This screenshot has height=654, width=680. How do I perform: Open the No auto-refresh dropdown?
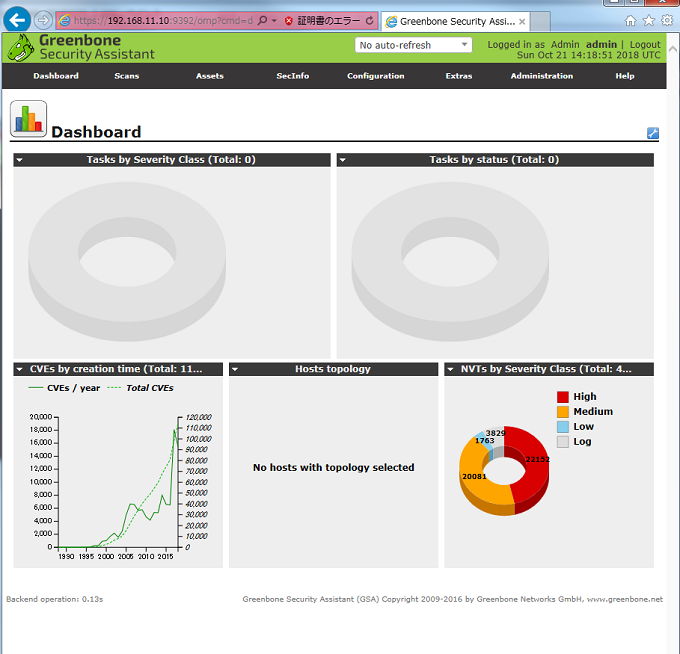pos(413,45)
